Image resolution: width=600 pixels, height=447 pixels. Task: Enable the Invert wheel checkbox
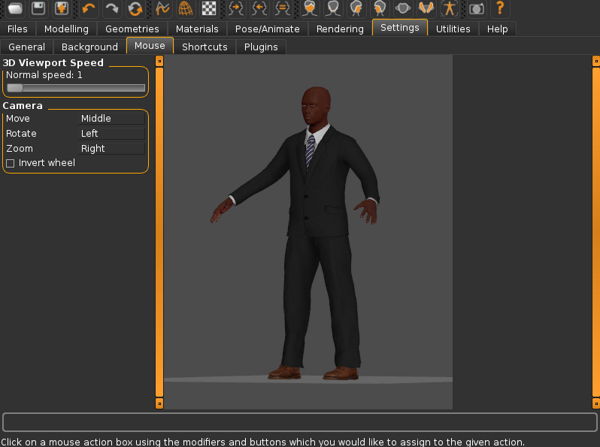pos(11,163)
